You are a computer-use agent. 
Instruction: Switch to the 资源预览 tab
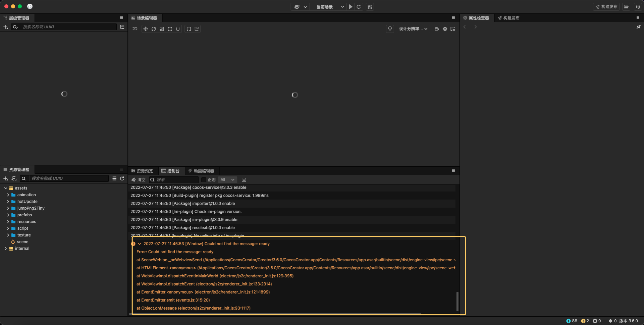pyautogui.click(x=142, y=171)
